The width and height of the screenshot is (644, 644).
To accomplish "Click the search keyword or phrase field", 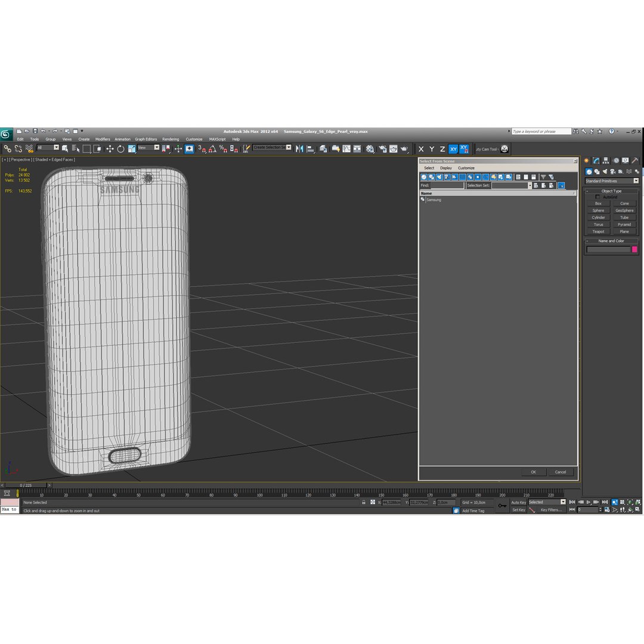I will click(x=541, y=131).
